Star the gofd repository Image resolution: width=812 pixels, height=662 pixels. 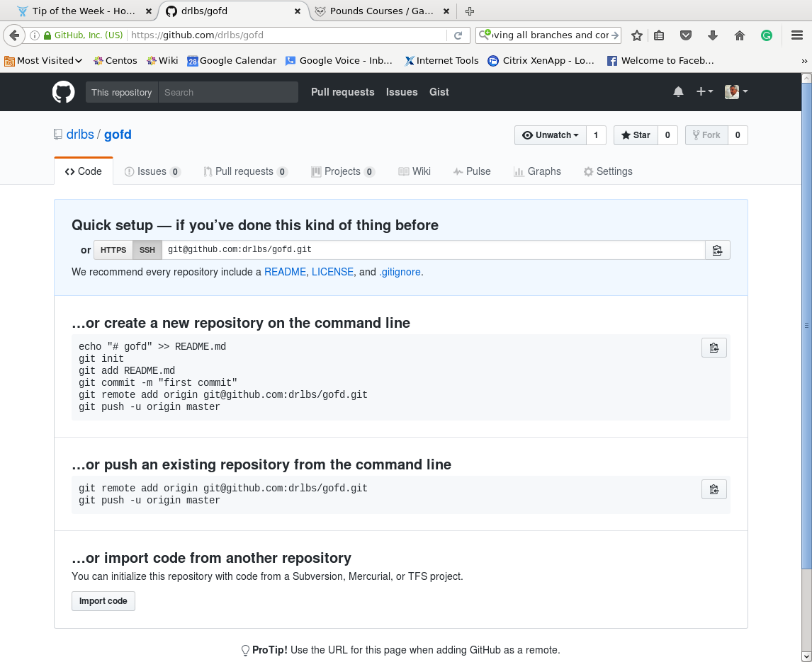636,135
